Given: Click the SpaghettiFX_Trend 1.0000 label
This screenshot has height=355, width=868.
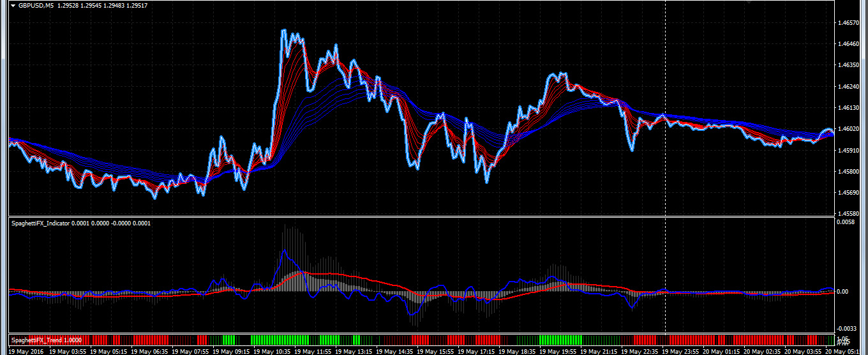Looking at the screenshot, I should coord(47,340).
